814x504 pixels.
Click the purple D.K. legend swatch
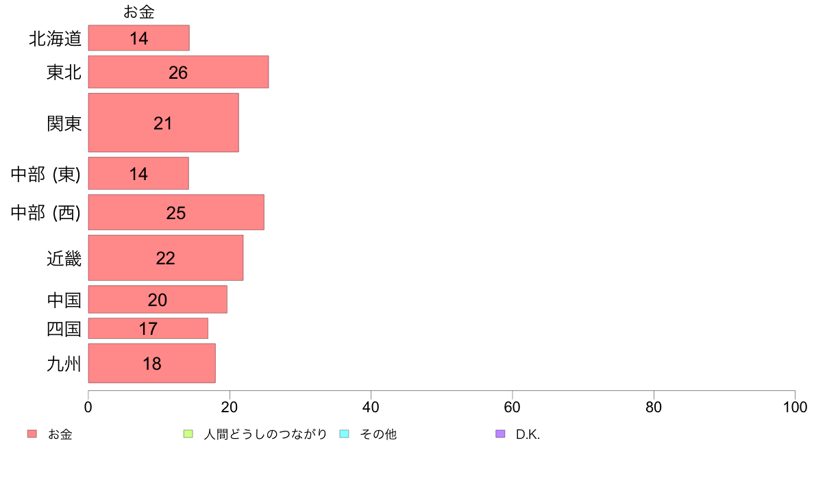click(x=500, y=434)
